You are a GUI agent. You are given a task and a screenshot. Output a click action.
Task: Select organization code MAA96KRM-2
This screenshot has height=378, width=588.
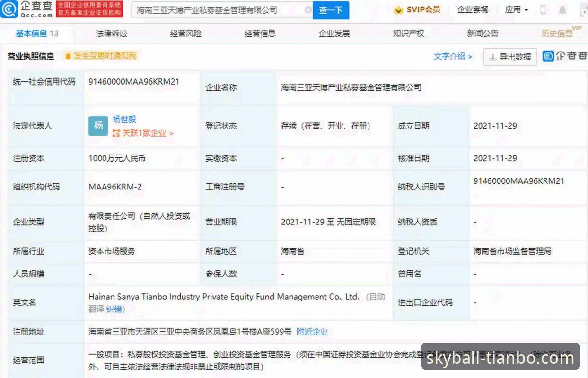click(x=115, y=187)
